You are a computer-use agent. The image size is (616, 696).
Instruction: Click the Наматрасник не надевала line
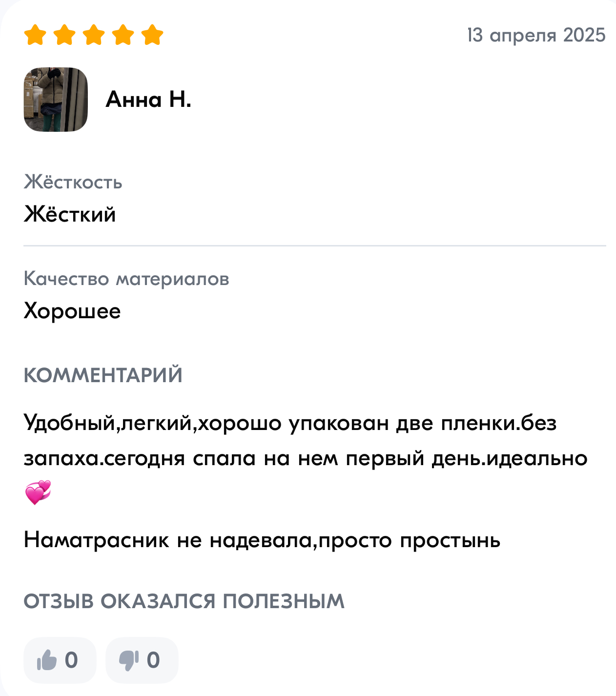[262, 540]
